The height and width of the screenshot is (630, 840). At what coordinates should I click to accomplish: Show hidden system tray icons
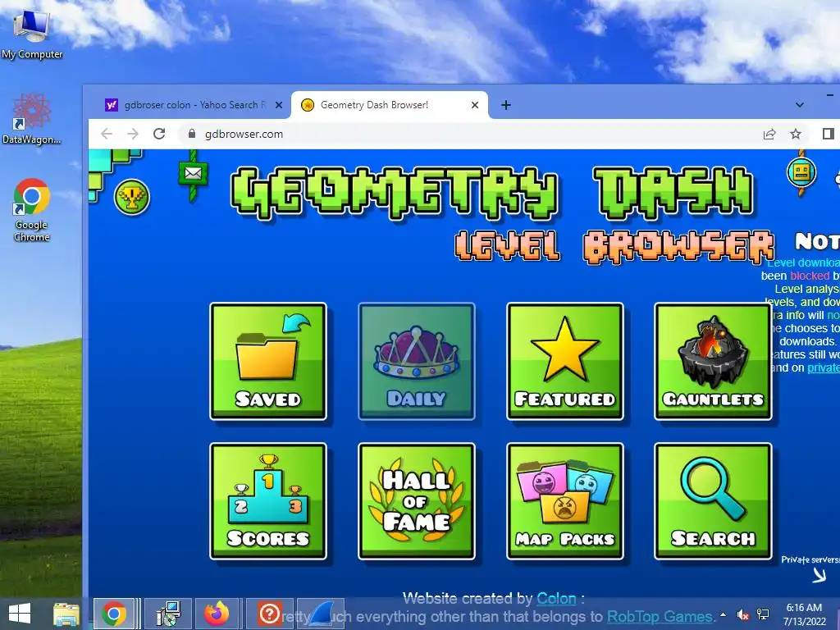[724, 614]
